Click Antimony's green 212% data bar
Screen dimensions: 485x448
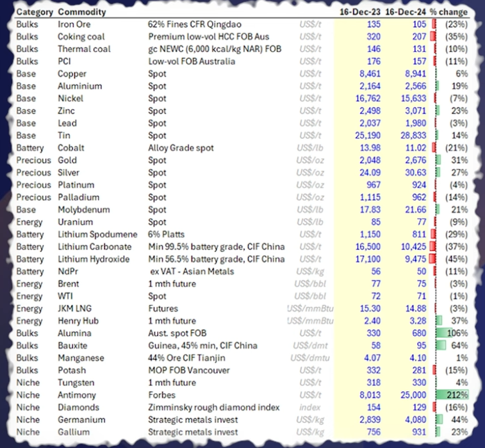coord(451,395)
